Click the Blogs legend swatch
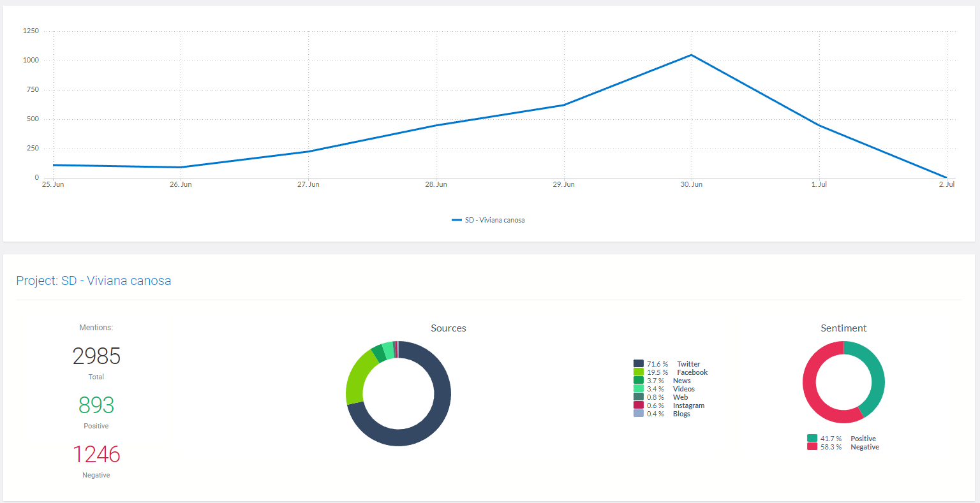 coord(639,414)
